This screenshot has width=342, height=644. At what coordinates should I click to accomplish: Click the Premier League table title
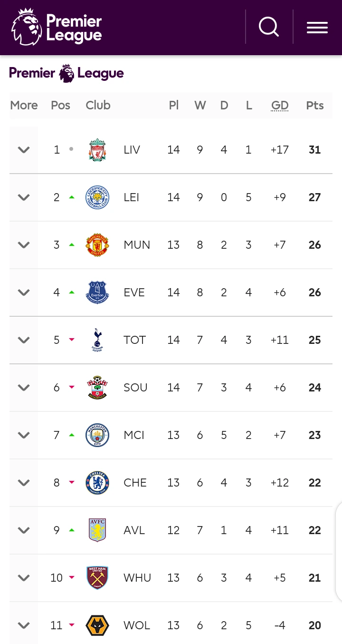point(66,73)
